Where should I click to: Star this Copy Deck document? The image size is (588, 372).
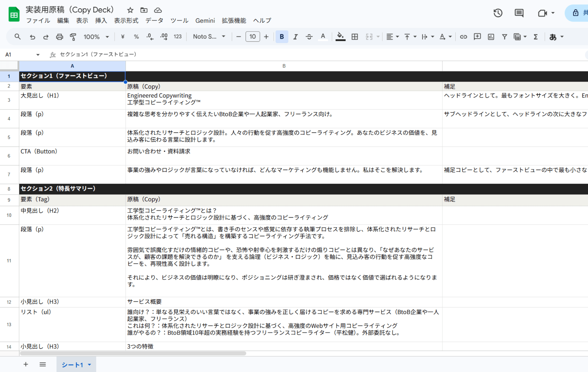(x=130, y=10)
